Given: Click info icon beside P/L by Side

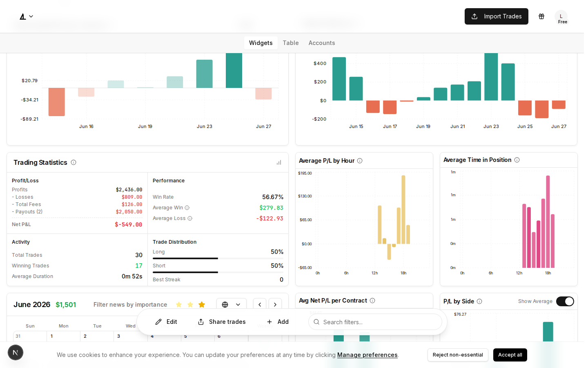Looking at the screenshot, I should [479, 301].
